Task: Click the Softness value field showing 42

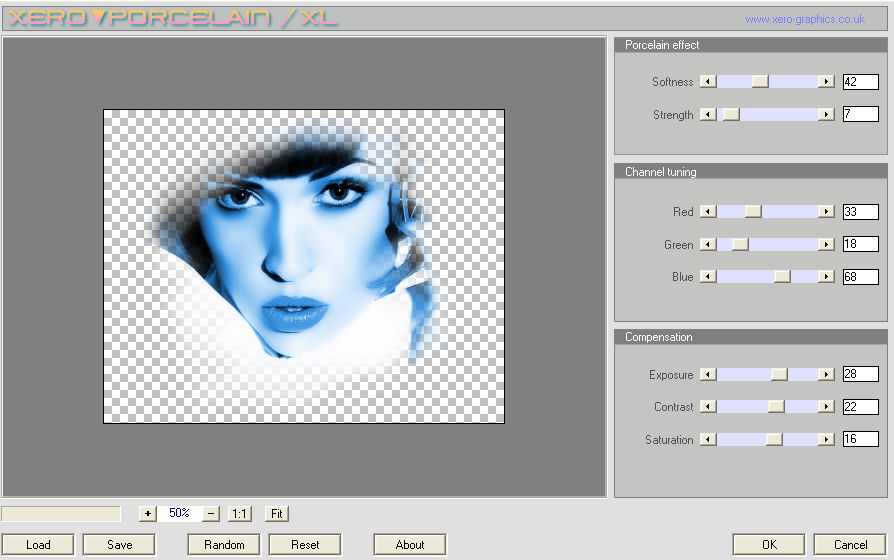Action: point(861,82)
